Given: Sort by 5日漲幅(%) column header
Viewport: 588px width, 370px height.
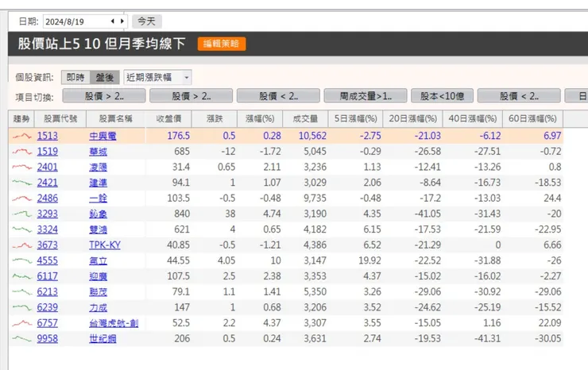Looking at the screenshot, I should pos(355,119).
